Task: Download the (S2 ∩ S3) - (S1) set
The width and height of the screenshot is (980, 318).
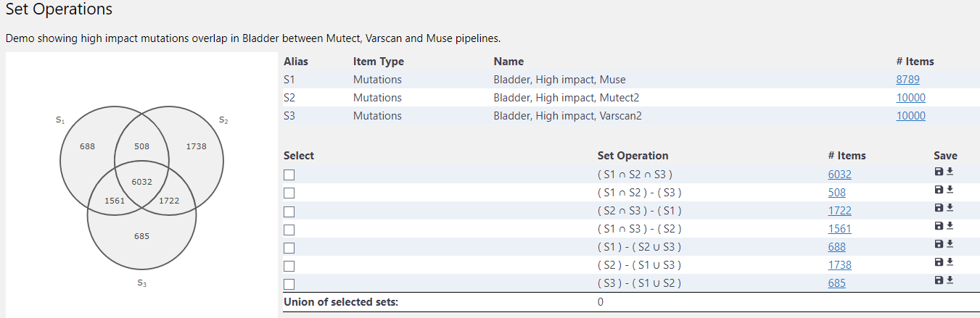Action: [x=950, y=208]
